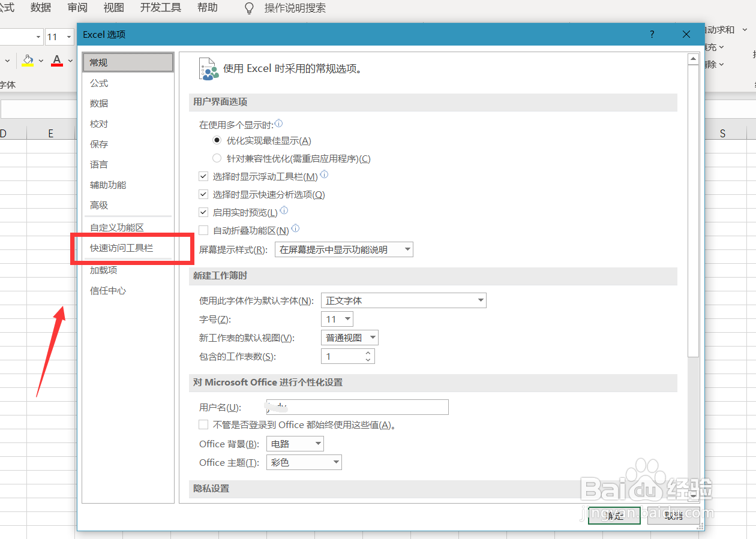The image size is (756, 539).
Task: Open Office 背景 dropdown showing 电路
Action: [x=295, y=444]
